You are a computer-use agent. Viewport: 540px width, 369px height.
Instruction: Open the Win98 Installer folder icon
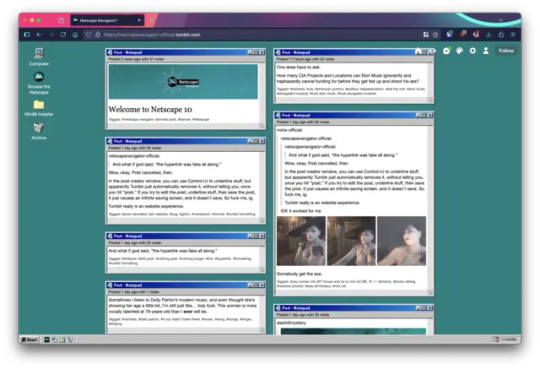[39, 108]
